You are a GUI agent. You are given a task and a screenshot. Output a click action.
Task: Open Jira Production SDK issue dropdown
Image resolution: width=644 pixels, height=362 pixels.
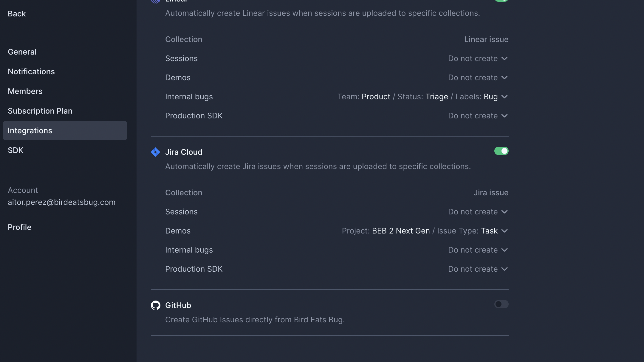coord(478,269)
